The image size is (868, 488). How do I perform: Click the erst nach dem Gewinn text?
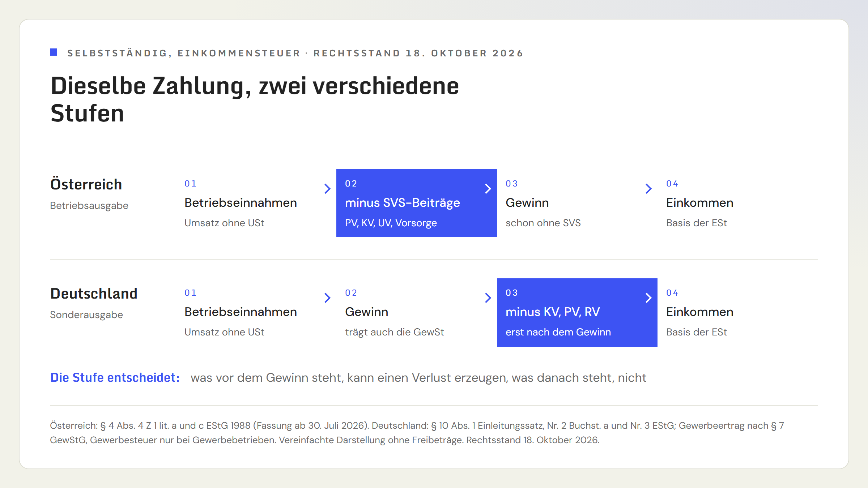[558, 332]
